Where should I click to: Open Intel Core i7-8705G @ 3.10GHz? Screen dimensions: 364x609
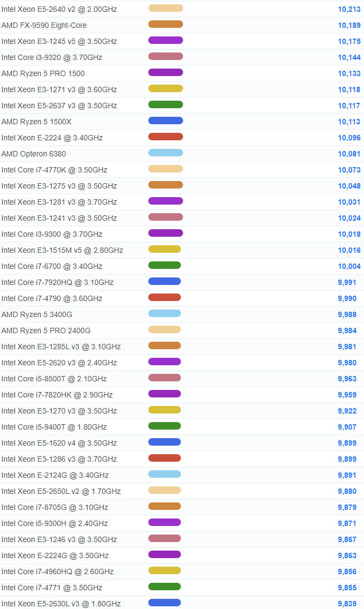coord(55,508)
